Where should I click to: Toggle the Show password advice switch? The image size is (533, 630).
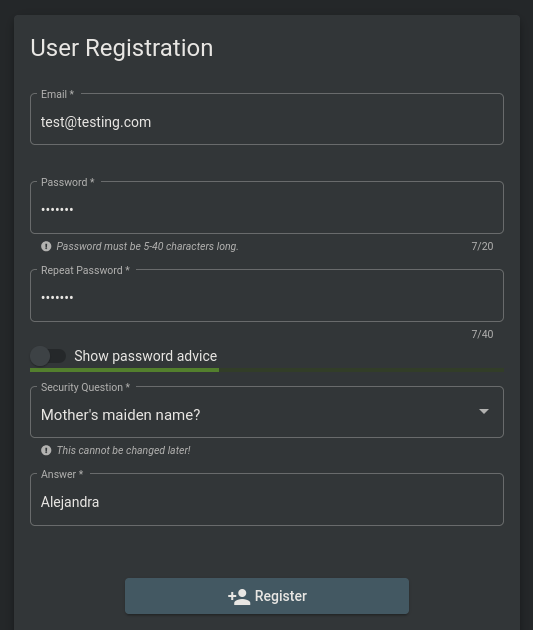[48, 356]
